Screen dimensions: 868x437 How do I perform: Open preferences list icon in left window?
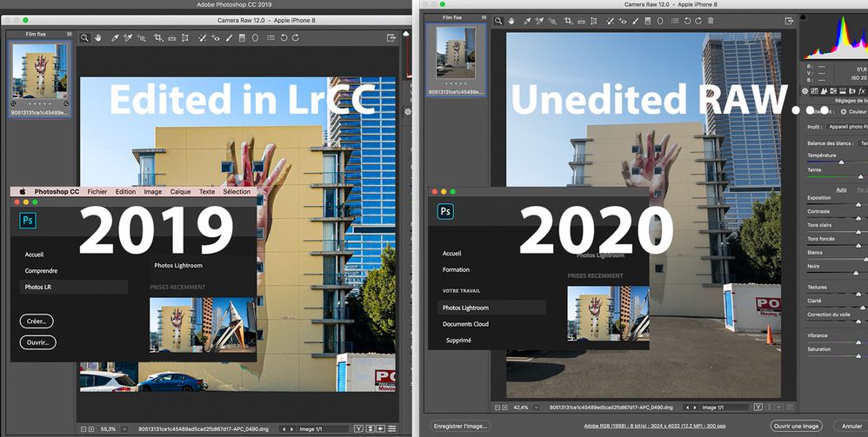click(x=270, y=38)
